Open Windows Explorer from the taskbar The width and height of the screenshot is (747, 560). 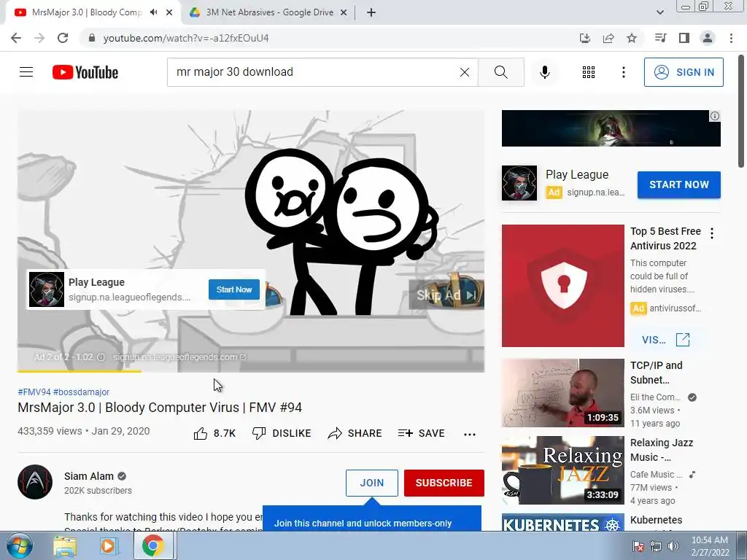pos(65,546)
